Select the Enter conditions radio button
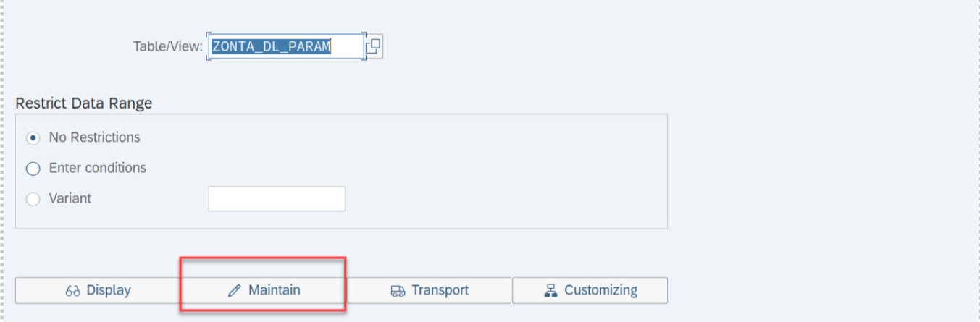This screenshot has height=322, width=980. tap(33, 168)
